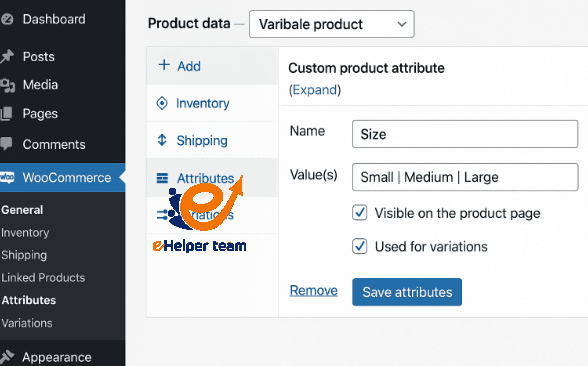
Task: Open the Pages menu item
Action: (40, 114)
